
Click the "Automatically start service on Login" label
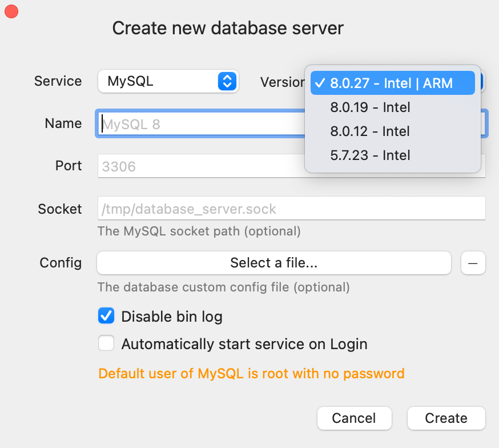(244, 344)
